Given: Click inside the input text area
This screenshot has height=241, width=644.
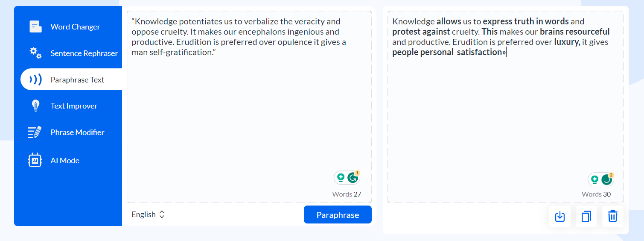Looking at the screenshot, I should pos(249,107).
